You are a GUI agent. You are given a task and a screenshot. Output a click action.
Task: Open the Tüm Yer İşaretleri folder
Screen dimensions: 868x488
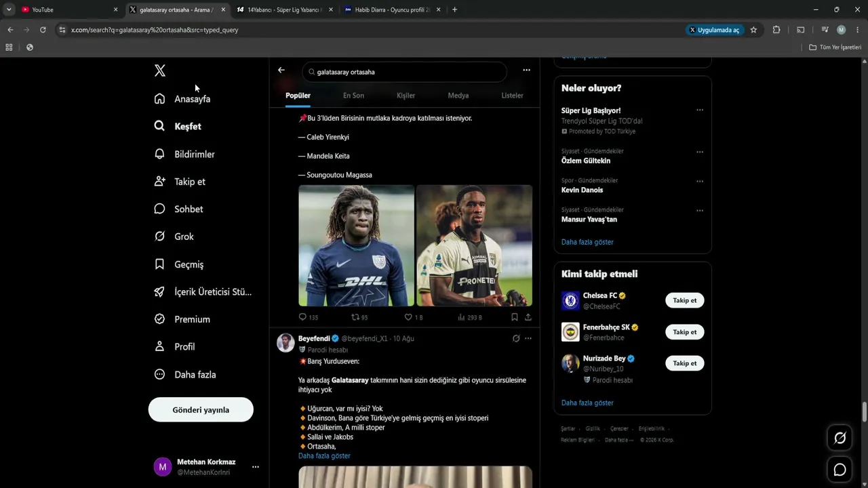tap(835, 47)
